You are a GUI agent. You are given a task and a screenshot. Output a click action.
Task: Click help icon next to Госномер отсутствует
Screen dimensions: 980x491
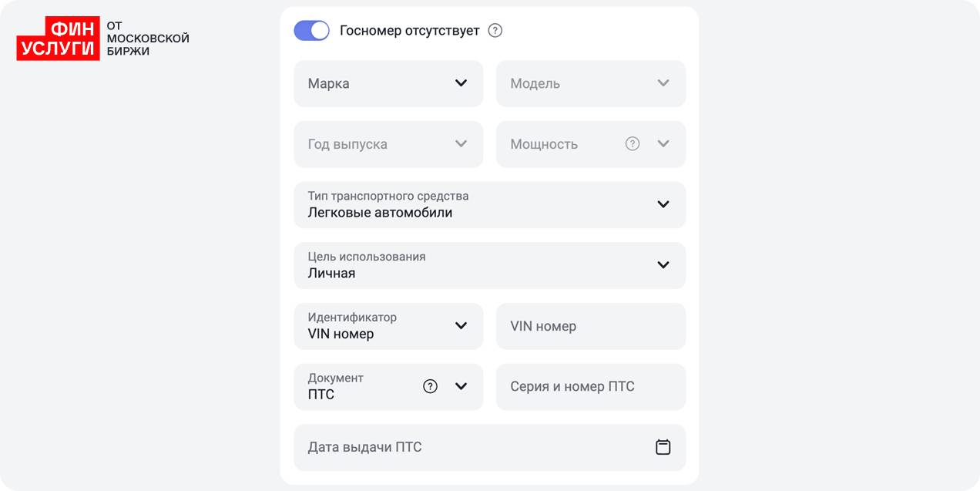pyautogui.click(x=495, y=31)
